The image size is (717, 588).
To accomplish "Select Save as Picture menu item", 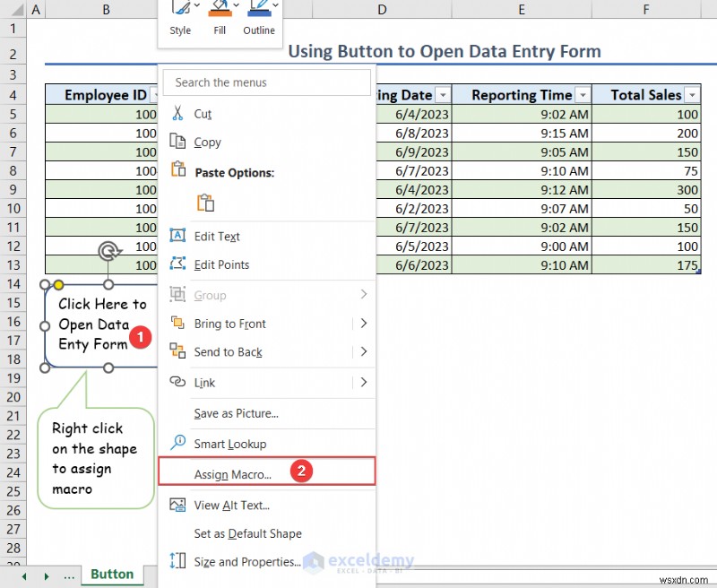I will (x=266, y=413).
